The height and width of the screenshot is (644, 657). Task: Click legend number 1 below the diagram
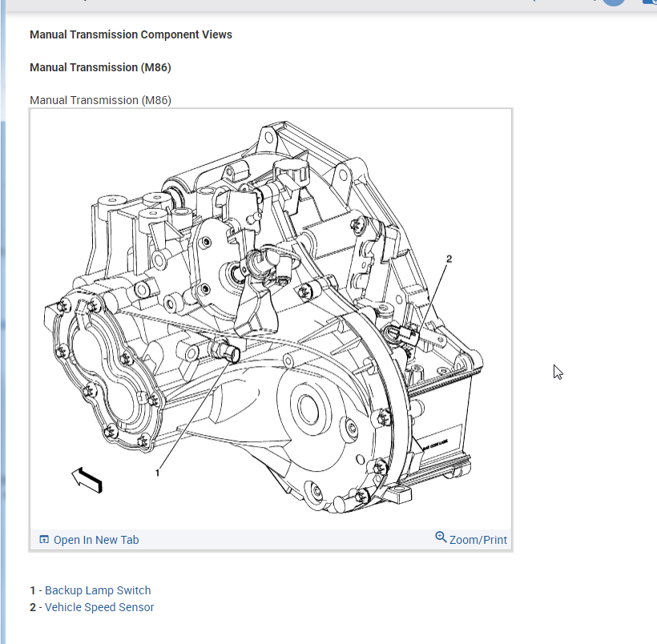click(33, 590)
